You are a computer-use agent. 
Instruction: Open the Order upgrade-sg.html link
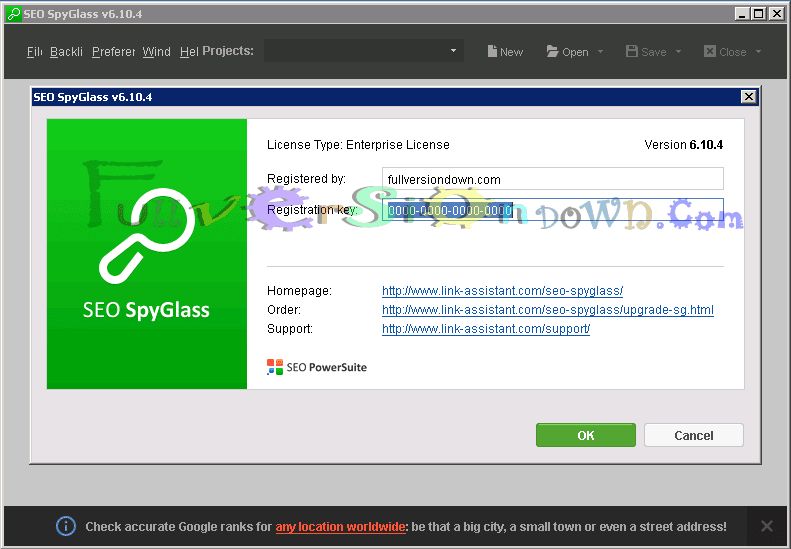548,310
